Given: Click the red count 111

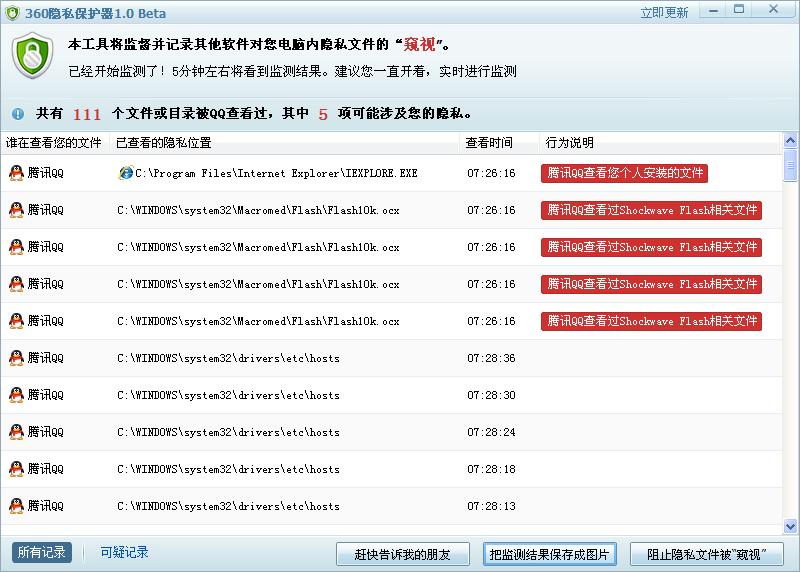Looking at the screenshot, I should coord(87,114).
